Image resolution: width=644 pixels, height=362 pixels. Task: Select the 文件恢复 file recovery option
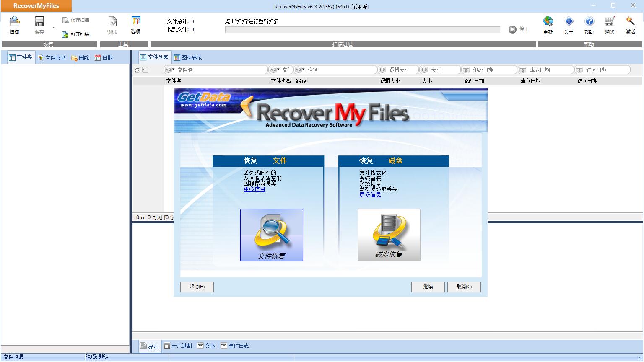click(x=272, y=235)
